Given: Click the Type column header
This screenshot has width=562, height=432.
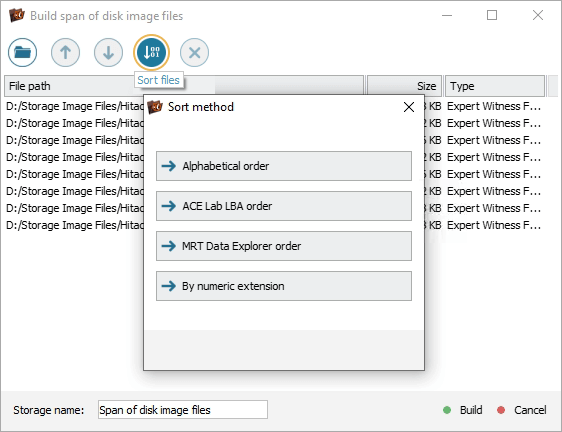Looking at the screenshot, I should [x=495, y=86].
